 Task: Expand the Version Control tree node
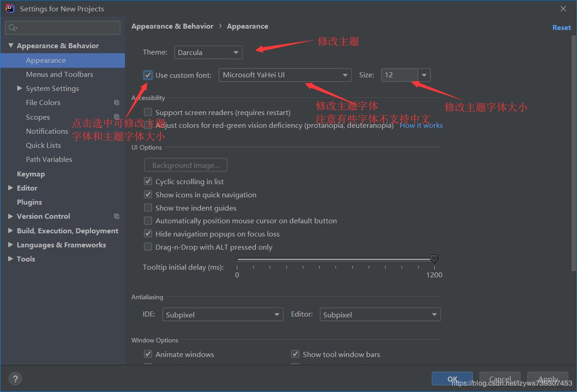[11, 216]
